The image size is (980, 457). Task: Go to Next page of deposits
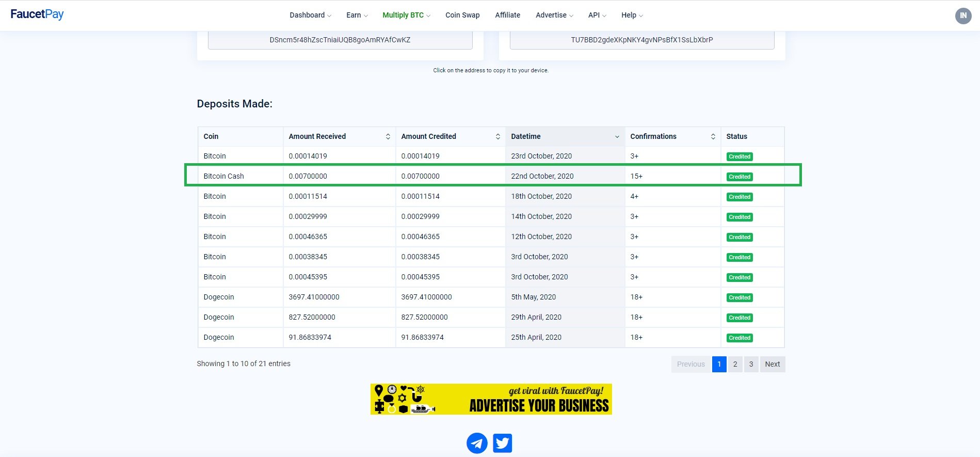[x=772, y=364]
